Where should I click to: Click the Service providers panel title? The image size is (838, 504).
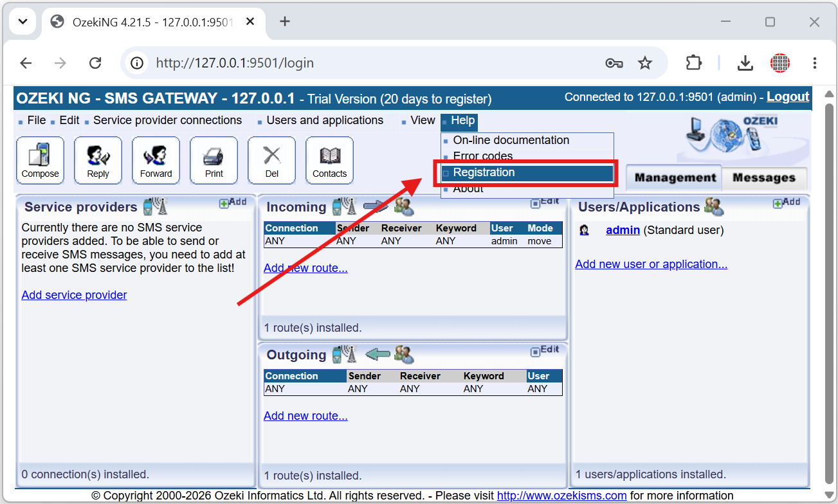[x=81, y=207]
